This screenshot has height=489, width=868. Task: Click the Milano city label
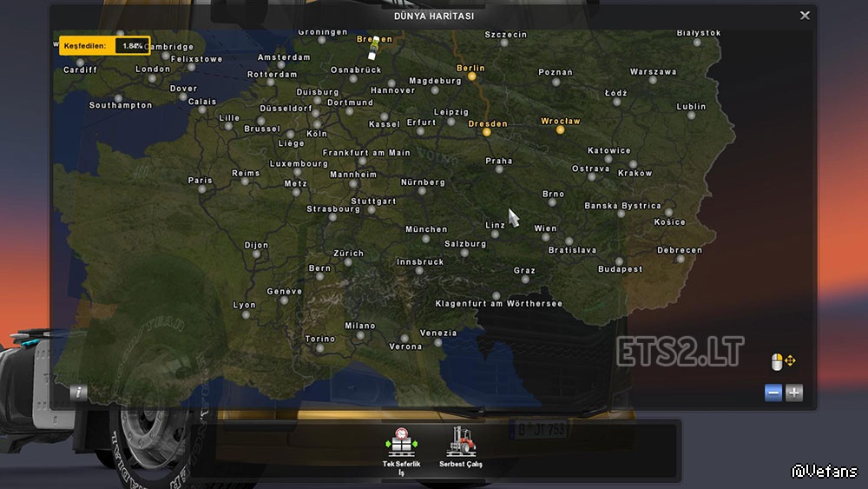coord(360,326)
